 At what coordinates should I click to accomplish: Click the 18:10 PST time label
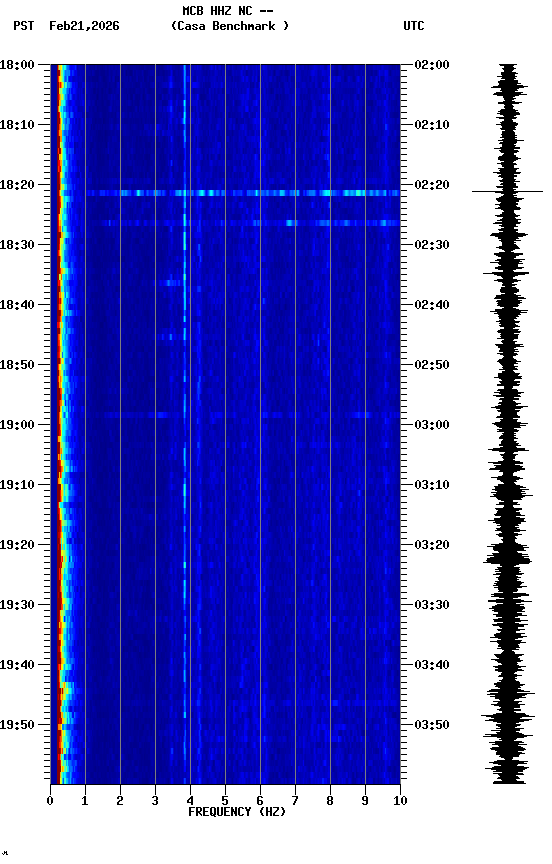tap(17, 125)
